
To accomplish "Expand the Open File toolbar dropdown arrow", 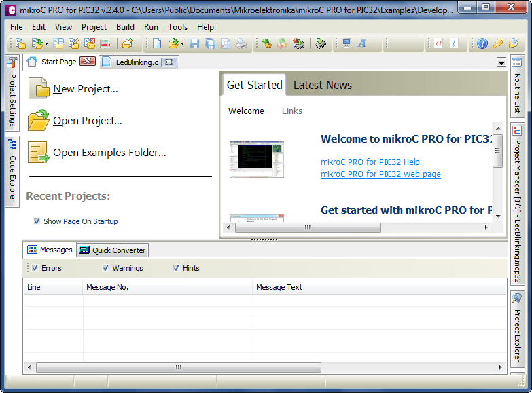I will tap(182, 43).
